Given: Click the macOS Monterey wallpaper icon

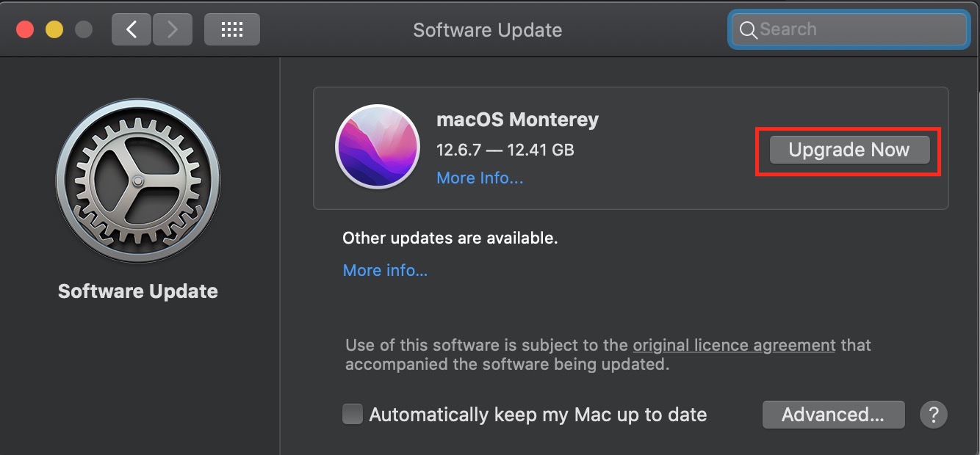Looking at the screenshot, I should tap(378, 148).
